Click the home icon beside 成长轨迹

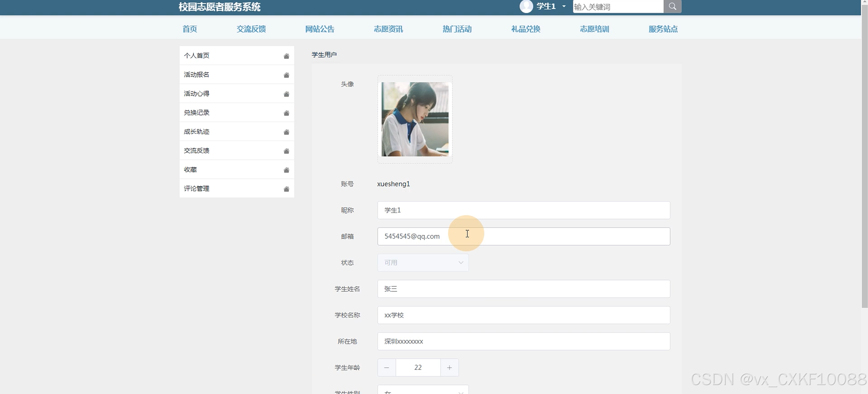click(x=286, y=132)
